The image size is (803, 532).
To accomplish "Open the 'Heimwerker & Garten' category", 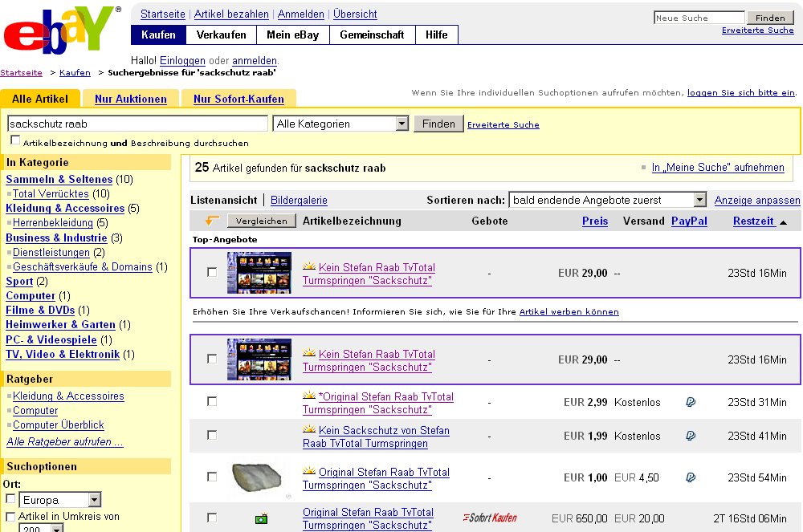I will pos(60,324).
